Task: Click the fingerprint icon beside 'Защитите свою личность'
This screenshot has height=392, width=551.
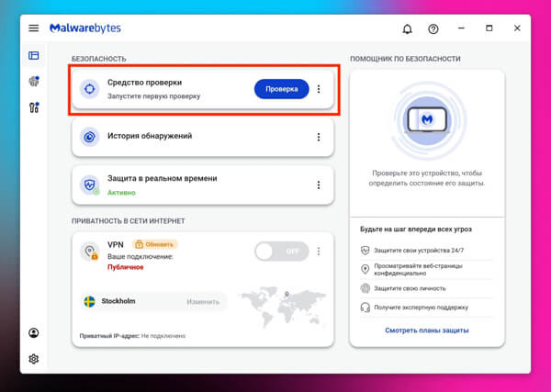Action: click(x=365, y=288)
